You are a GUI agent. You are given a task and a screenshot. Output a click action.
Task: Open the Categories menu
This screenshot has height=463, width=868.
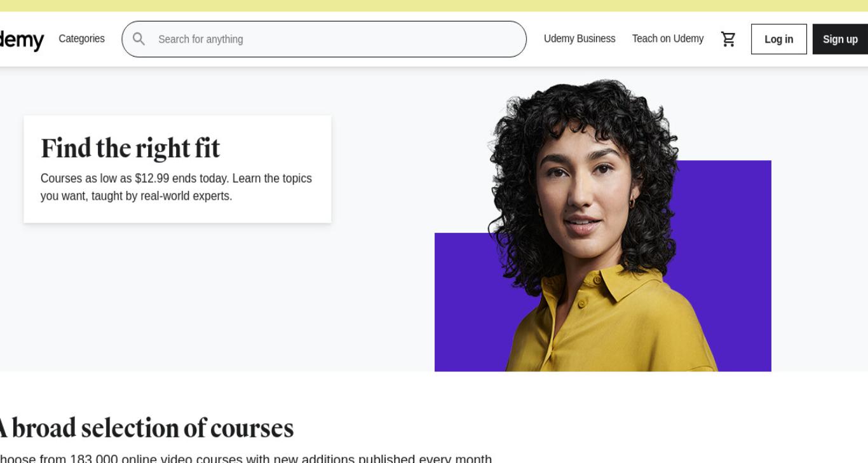coord(81,39)
